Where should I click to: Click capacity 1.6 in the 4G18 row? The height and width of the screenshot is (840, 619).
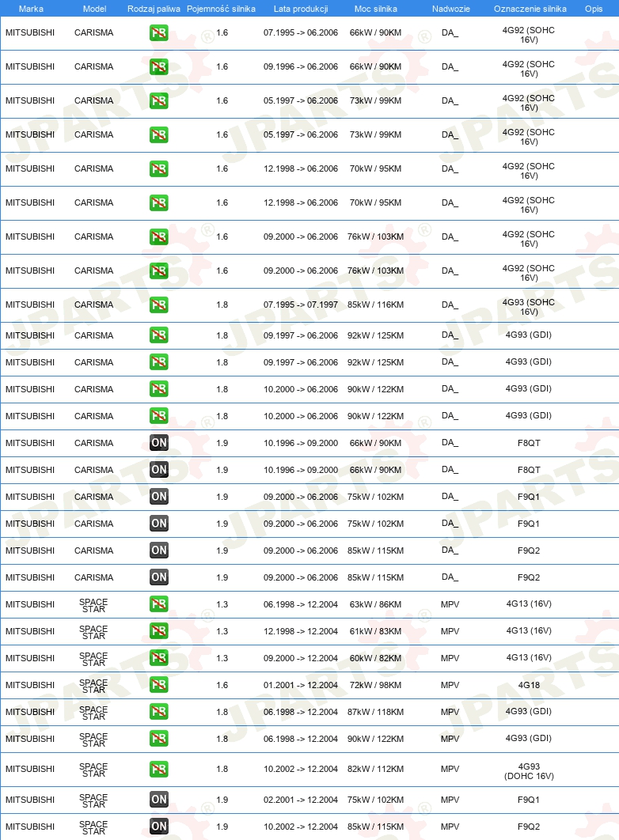pyautogui.click(x=222, y=685)
